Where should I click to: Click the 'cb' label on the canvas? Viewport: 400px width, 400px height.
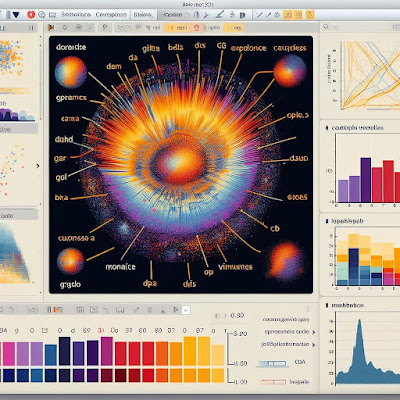[275, 229]
